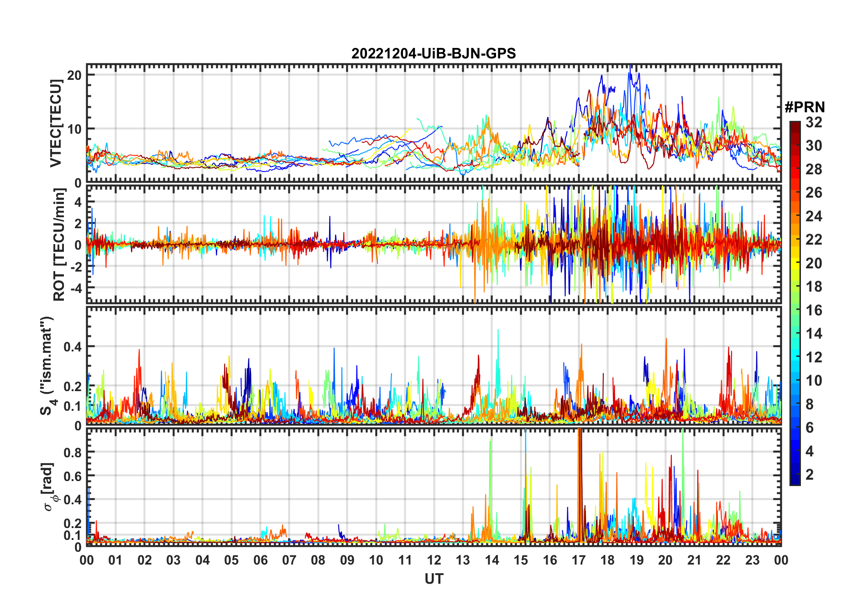Click the UT x-axis label
The height and width of the screenshot is (607, 868).
434,579
